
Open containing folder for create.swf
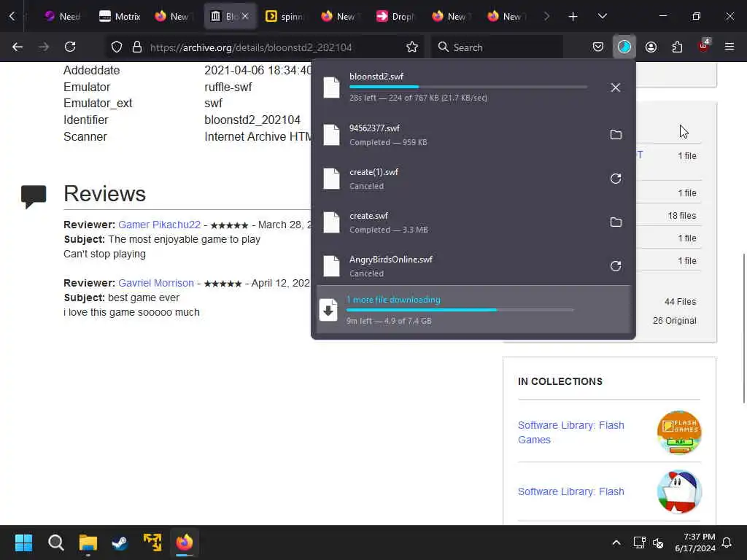point(616,222)
